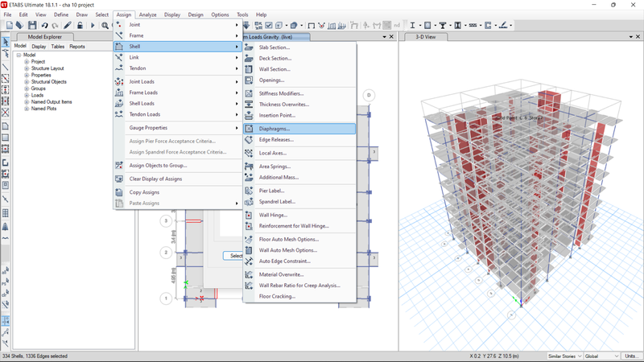Expand the Structure Layout tree node
Viewport: 644px width, 362px height.
pos(27,68)
